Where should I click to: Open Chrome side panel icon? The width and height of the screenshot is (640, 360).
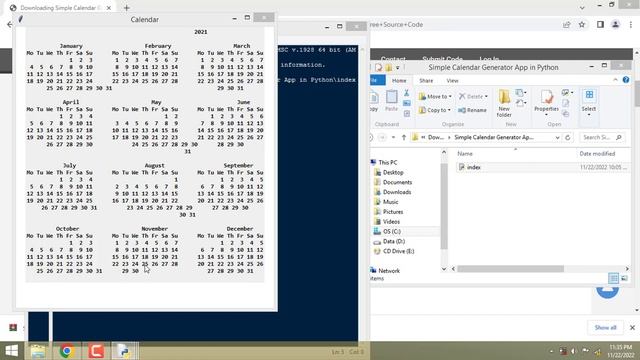(600, 24)
